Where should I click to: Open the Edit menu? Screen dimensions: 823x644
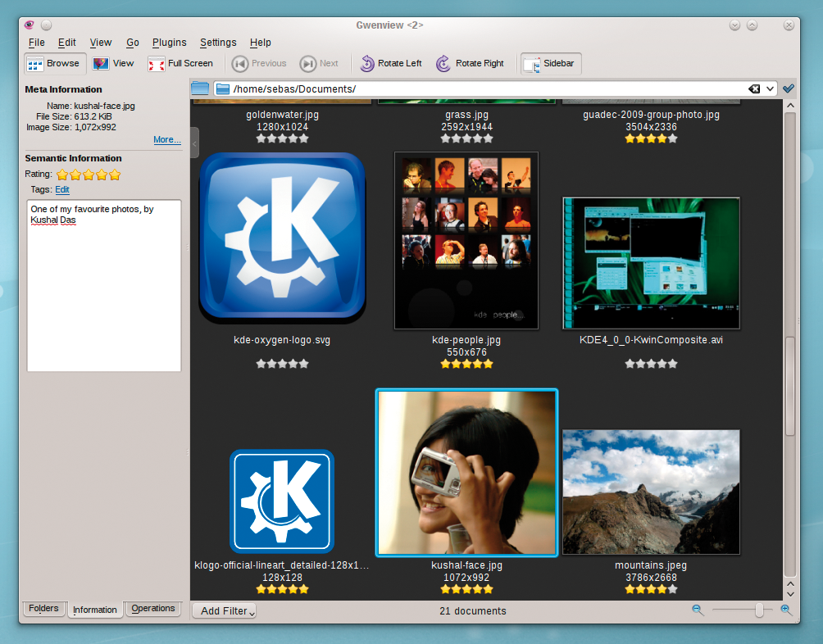pyautogui.click(x=66, y=43)
